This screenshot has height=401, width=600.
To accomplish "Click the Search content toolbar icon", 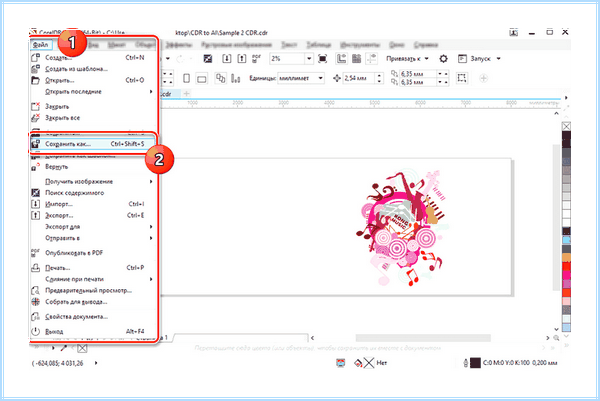I will [x=207, y=59].
